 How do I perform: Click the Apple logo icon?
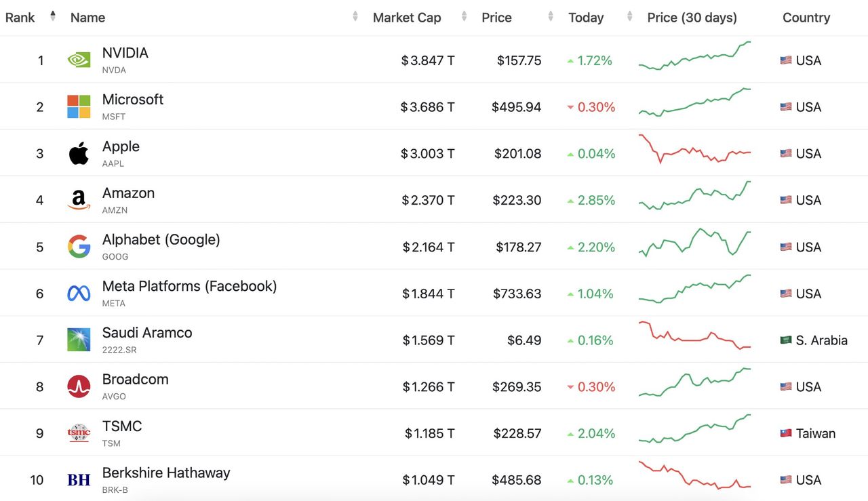[x=79, y=154]
